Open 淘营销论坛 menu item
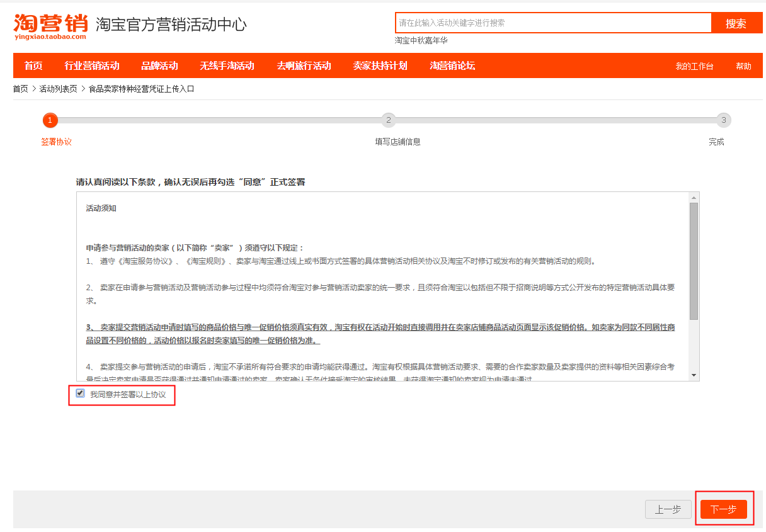This screenshot has height=532, width=766. click(452, 65)
